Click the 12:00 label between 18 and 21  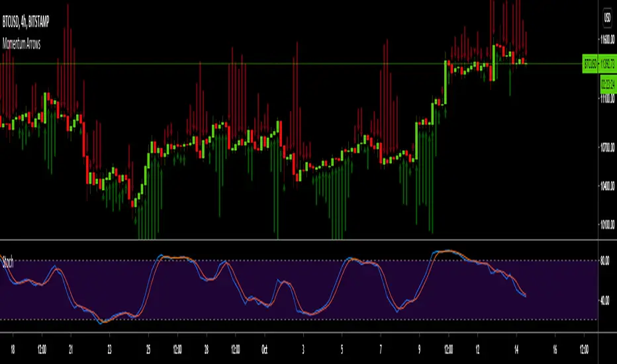tap(42, 349)
